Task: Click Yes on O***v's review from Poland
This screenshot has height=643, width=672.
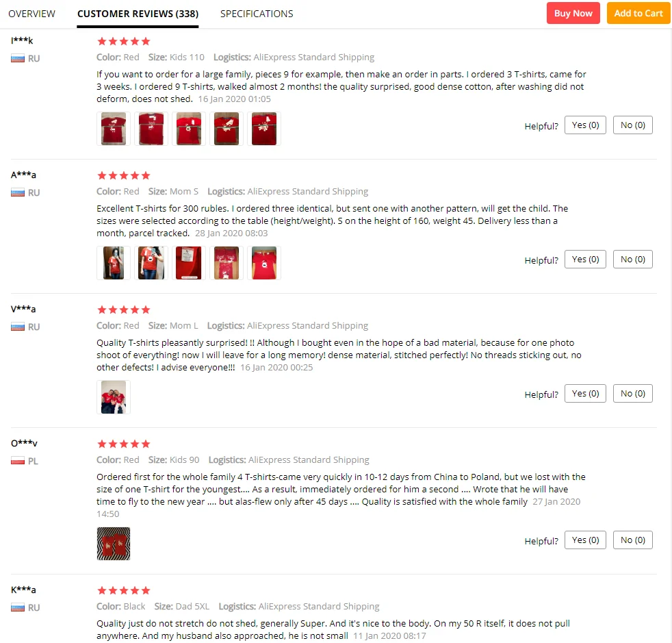Action: (585, 540)
